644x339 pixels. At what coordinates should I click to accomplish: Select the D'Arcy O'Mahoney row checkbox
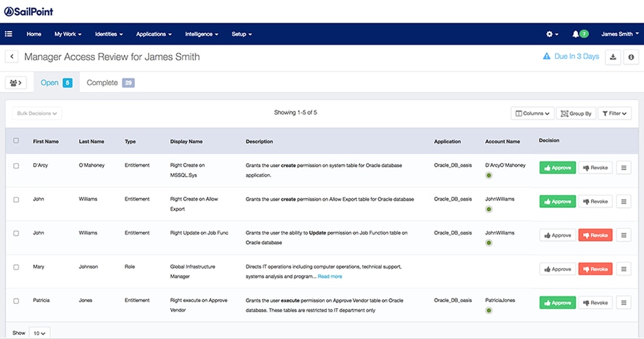pyautogui.click(x=16, y=166)
